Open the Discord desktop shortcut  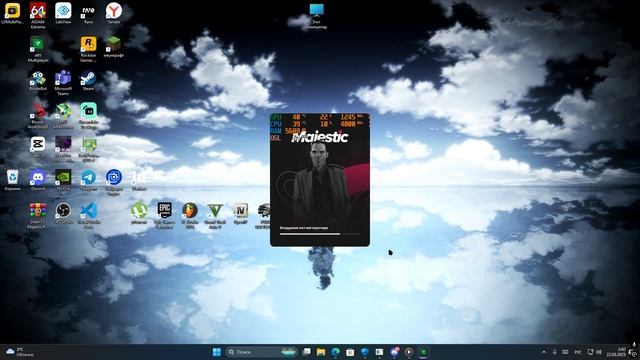click(x=38, y=180)
